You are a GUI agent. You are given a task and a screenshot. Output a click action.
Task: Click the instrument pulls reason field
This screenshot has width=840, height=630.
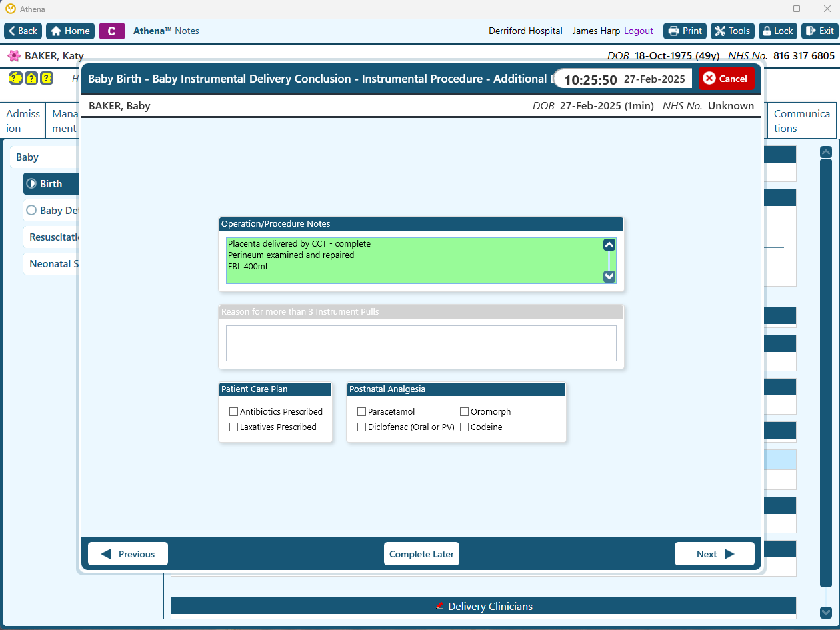pos(421,343)
